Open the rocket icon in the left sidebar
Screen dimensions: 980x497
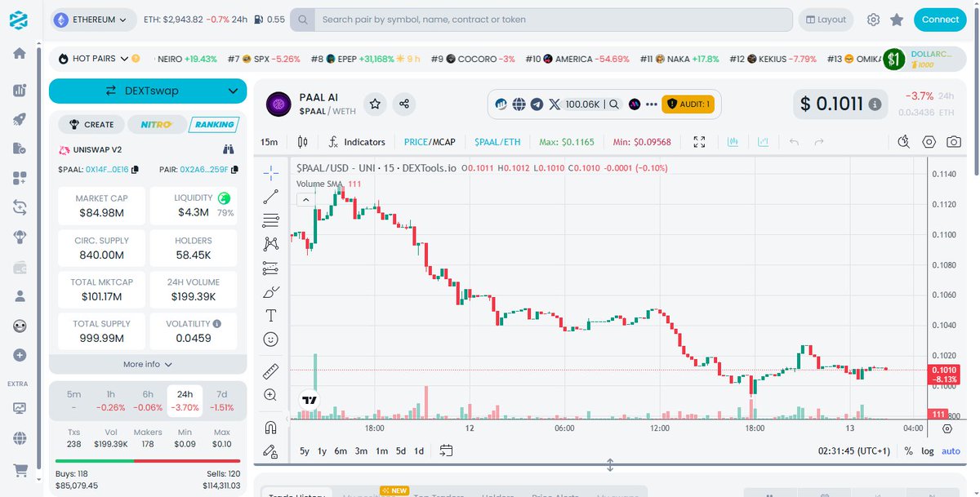click(20, 118)
